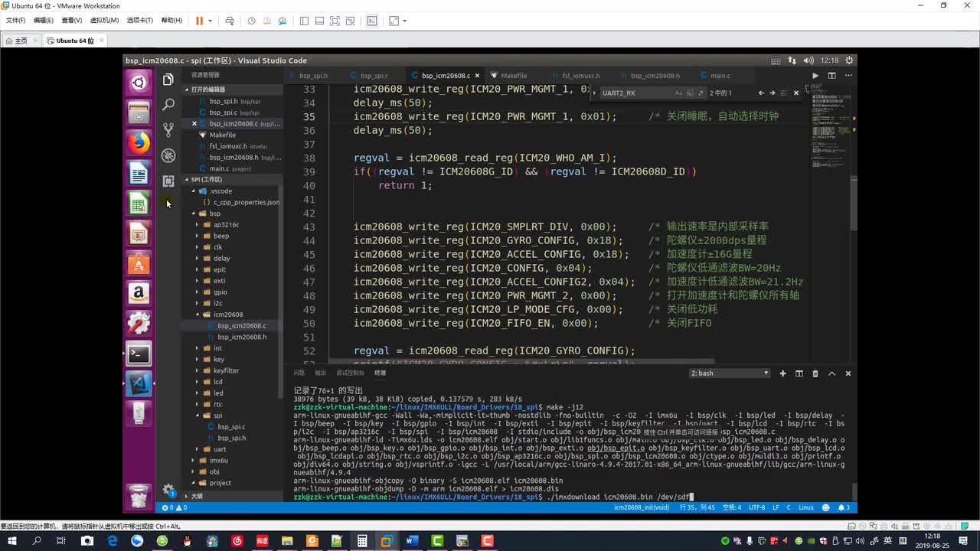The image size is (980, 551).
Task: Expand the imx6u folder
Action: coord(218,461)
